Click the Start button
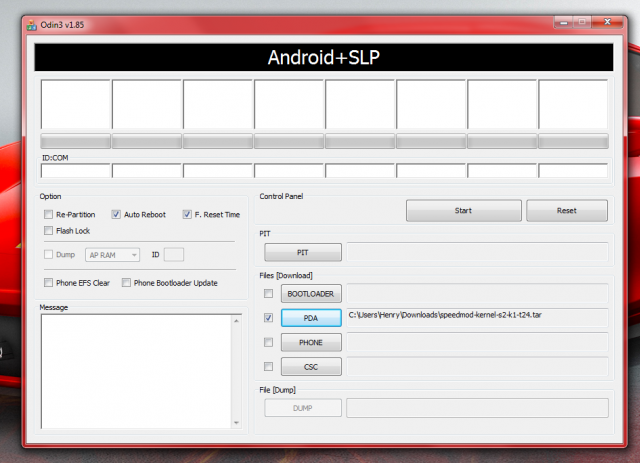 [x=464, y=211]
